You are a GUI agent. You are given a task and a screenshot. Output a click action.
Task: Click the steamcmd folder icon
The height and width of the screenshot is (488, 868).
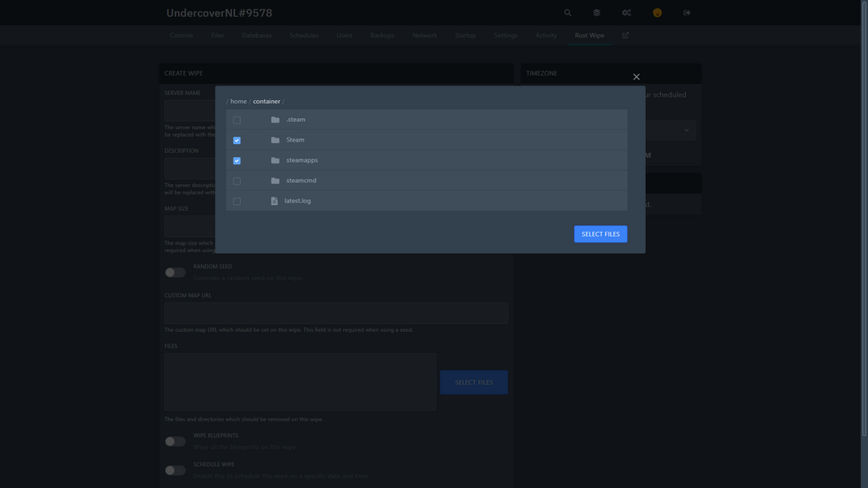coord(275,181)
